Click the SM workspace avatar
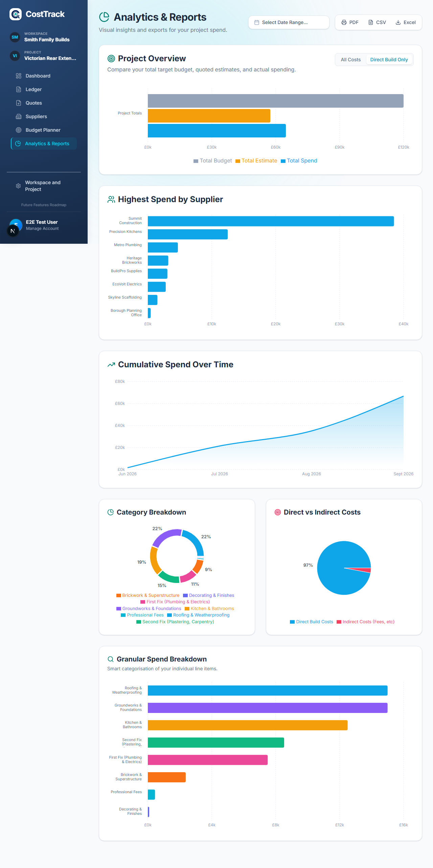The height and width of the screenshot is (868, 433). [15, 37]
